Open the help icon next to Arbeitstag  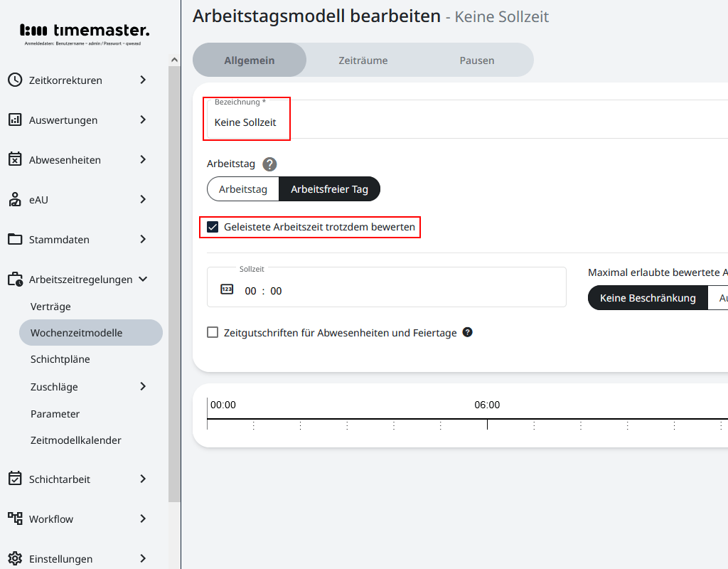pos(269,164)
